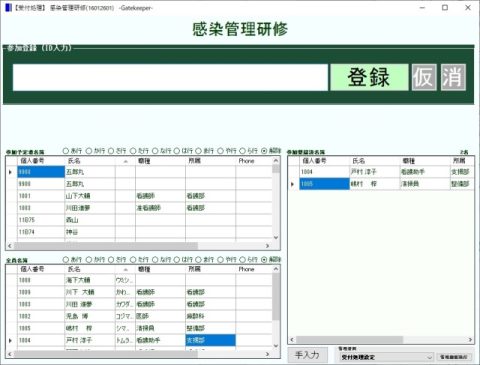Click 麻酔科 cell in the 全員名簿 table
This screenshot has width=480, height=365.
click(210, 316)
